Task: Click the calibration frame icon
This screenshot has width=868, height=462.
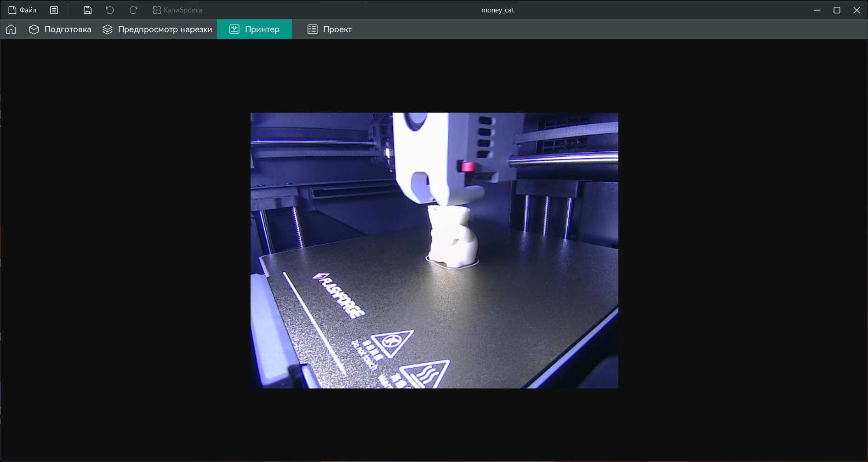Action: point(157,10)
